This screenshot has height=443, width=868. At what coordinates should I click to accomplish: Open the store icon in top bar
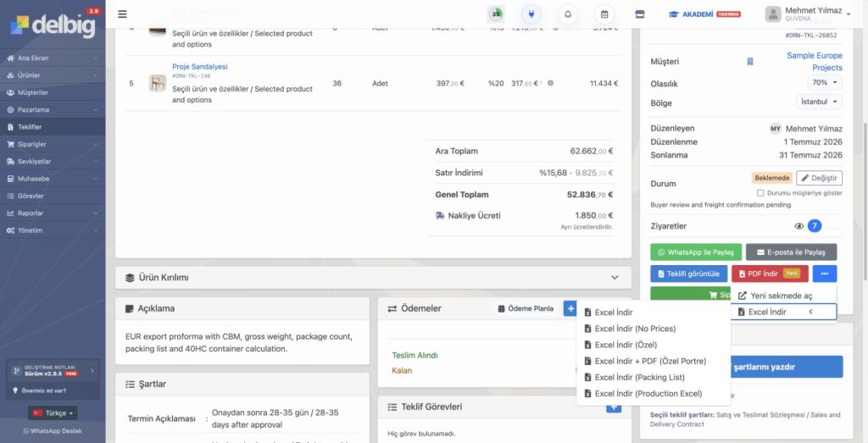(640, 14)
